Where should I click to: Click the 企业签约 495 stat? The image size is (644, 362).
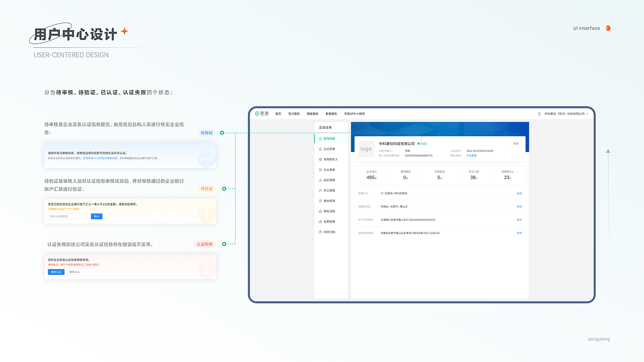(371, 175)
